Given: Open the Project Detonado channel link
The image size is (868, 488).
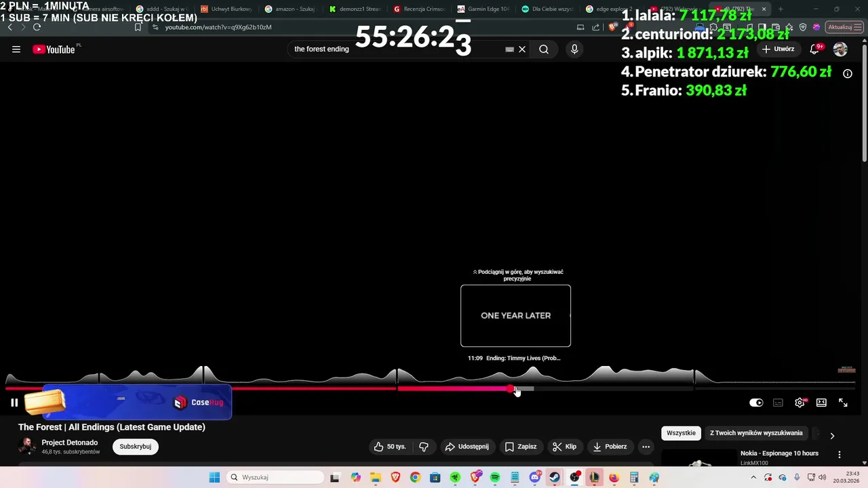Looking at the screenshot, I should 70,443.
